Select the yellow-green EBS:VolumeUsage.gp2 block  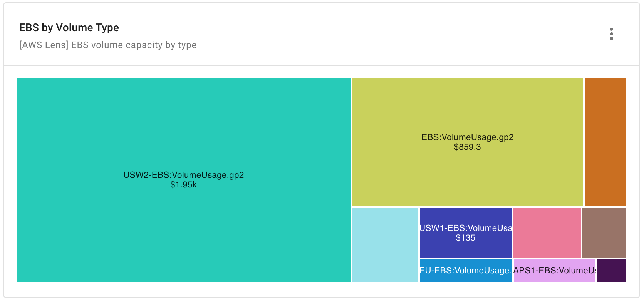click(467, 142)
